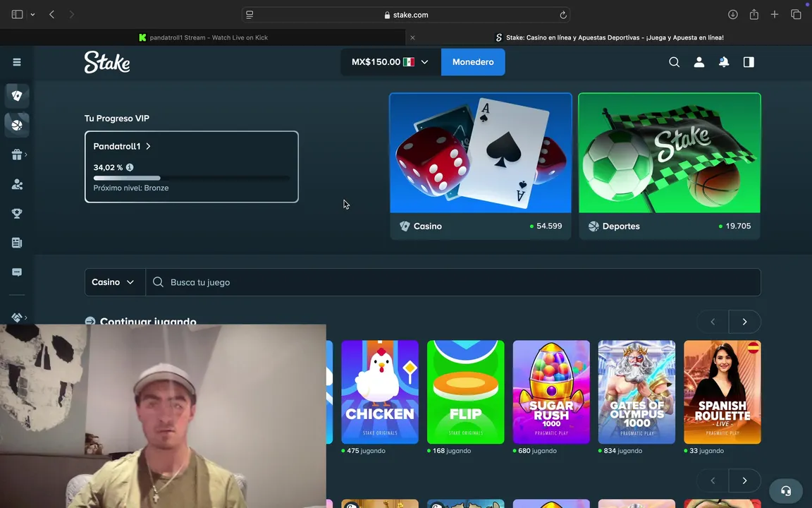The width and height of the screenshot is (812, 508).
Task: Open the user profile icon
Action: [699, 62]
